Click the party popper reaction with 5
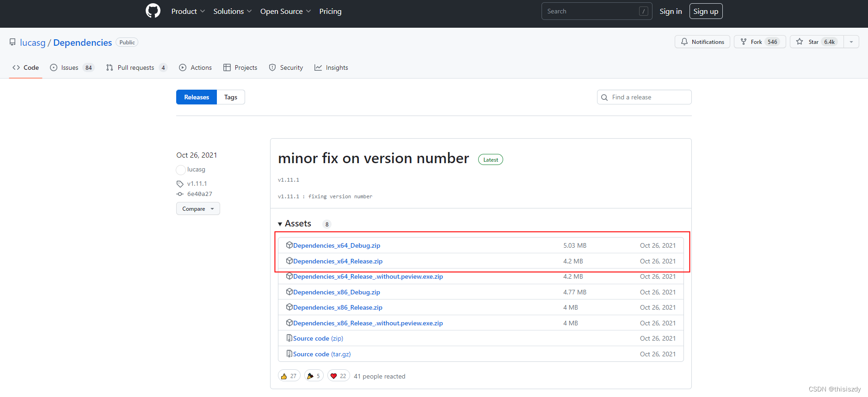868x397 pixels. tap(314, 376)
